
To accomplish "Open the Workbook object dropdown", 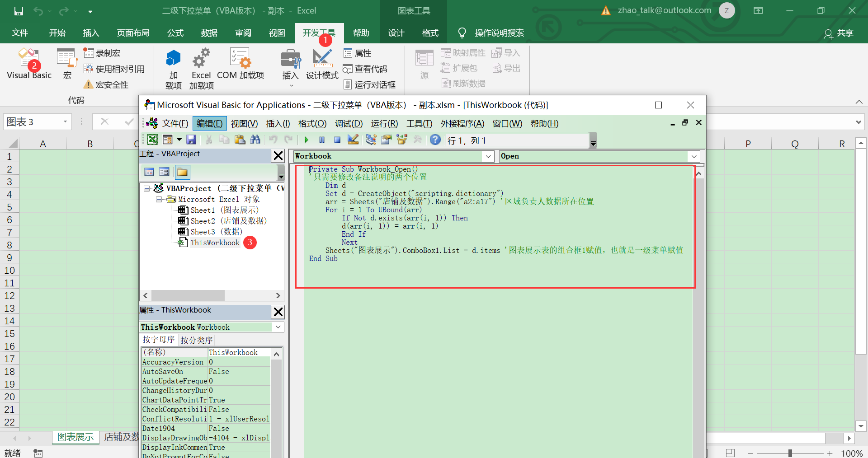I will pyautogui.click(x=488, y=156).
